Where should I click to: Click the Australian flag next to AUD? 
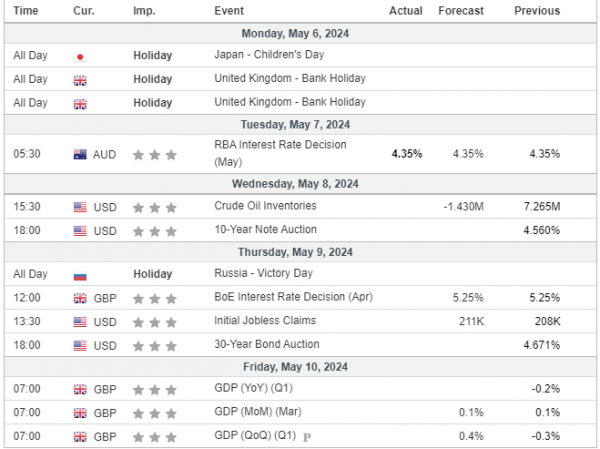click(80, 155)
